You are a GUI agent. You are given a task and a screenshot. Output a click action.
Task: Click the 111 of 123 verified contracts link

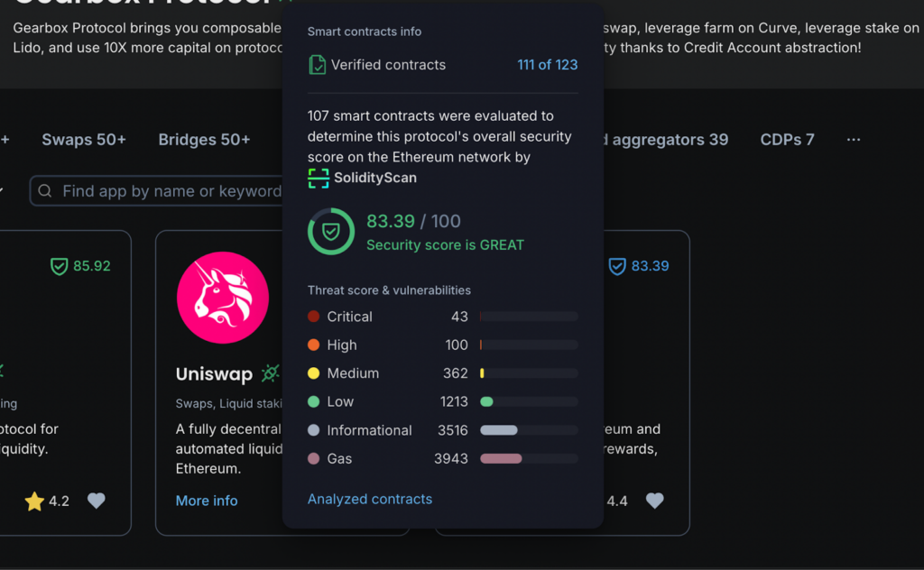pyautogui.click(x=547, y=64)
